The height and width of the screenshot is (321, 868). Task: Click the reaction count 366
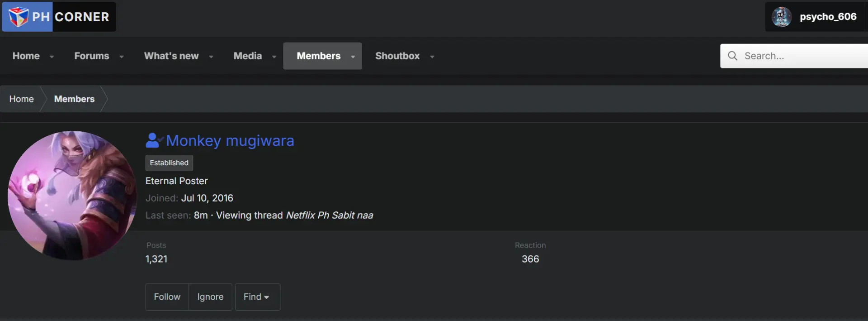click(530, 259)
